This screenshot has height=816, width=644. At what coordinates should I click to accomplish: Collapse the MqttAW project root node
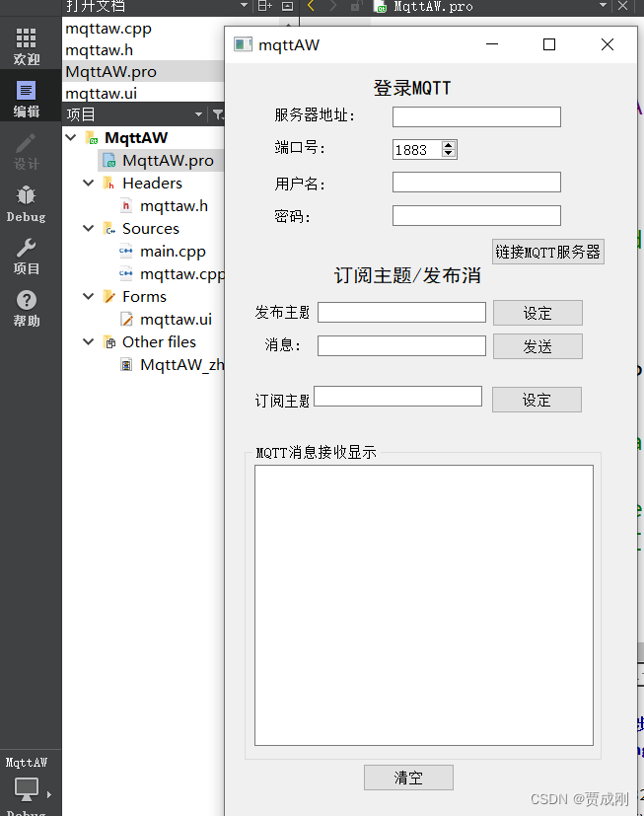tap(71, 137)
